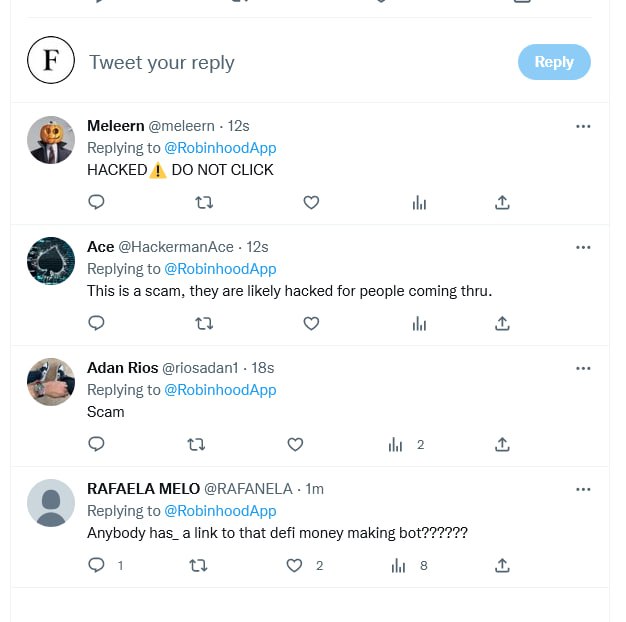View analytics for Ace's tweet
The image size is (626, 622).
[419, 323]
